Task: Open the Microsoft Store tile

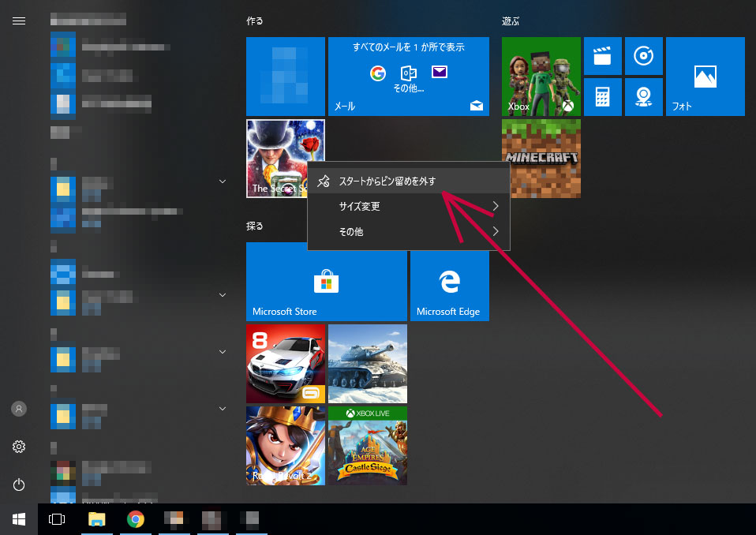Action: pyautogui.click(x=327, y=282)
